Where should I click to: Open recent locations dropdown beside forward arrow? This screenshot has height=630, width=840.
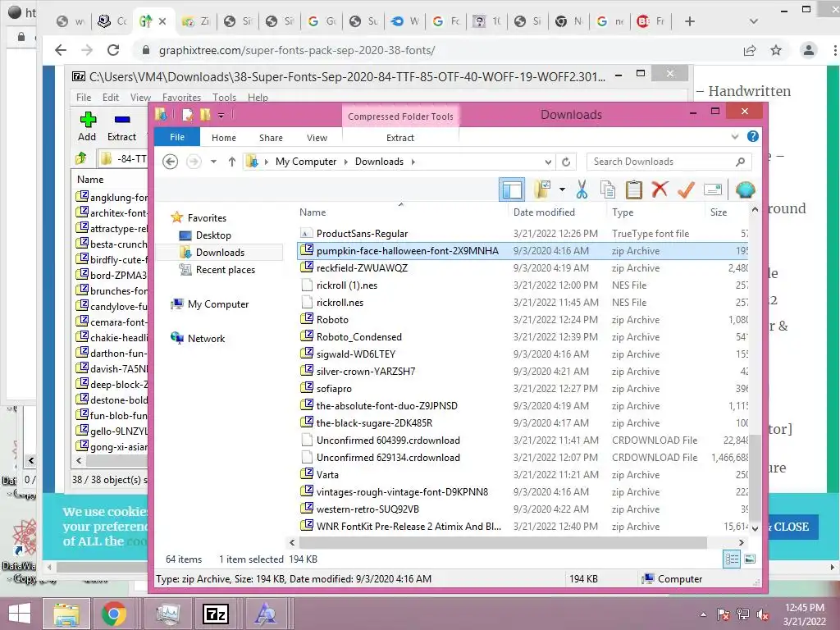click(213, 162)
